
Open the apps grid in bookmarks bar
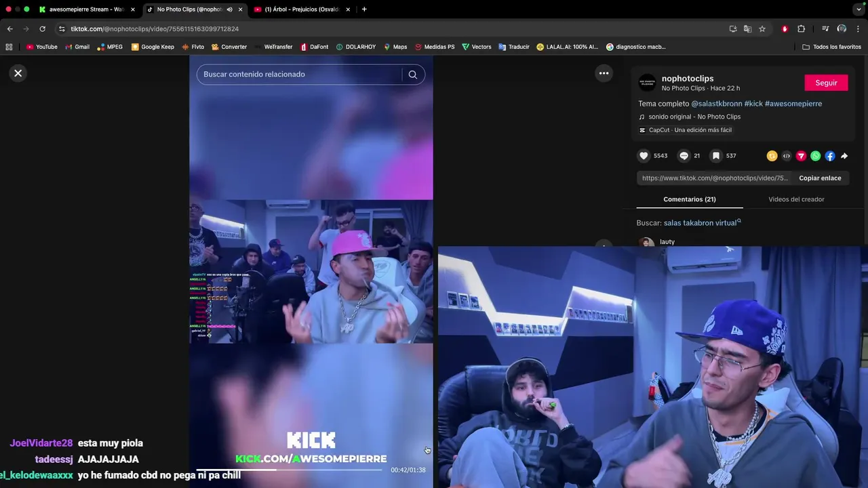tap(9, 47)
